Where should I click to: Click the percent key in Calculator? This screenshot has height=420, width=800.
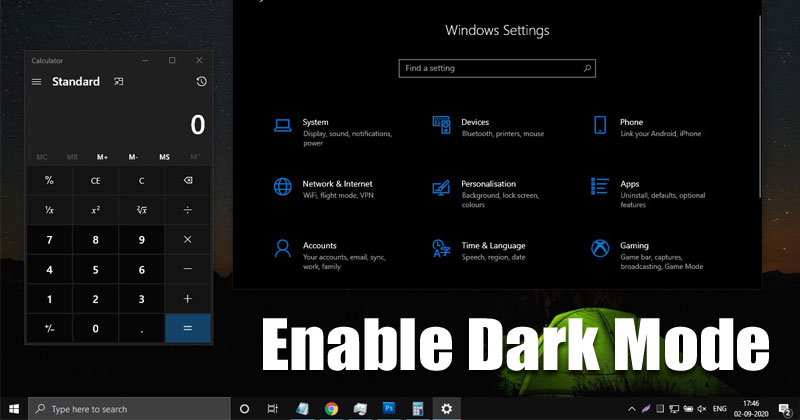49,180
